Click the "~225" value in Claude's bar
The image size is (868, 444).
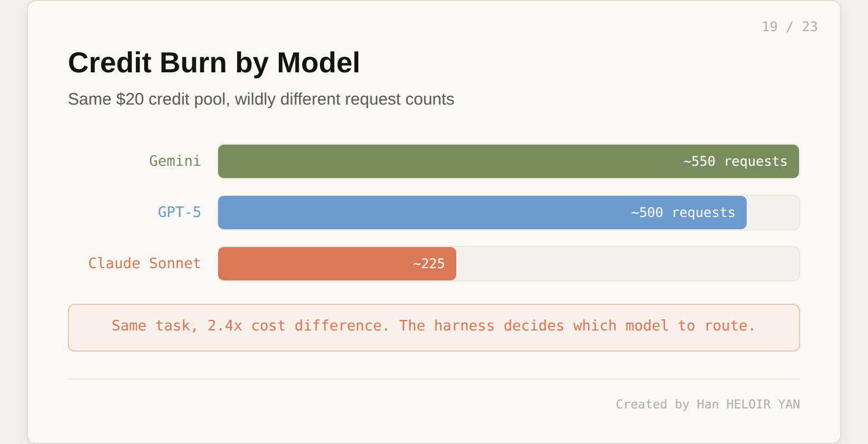428,264
